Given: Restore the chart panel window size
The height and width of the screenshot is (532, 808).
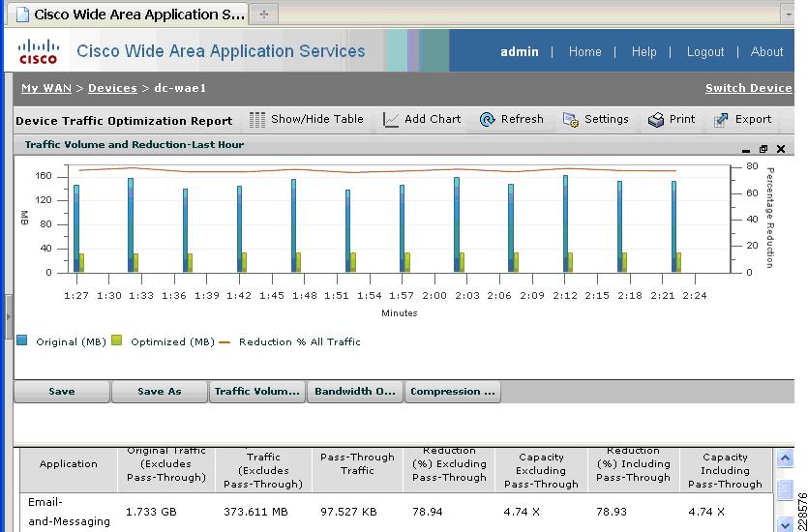Looking at the screenshot, I should click(763, 149).
